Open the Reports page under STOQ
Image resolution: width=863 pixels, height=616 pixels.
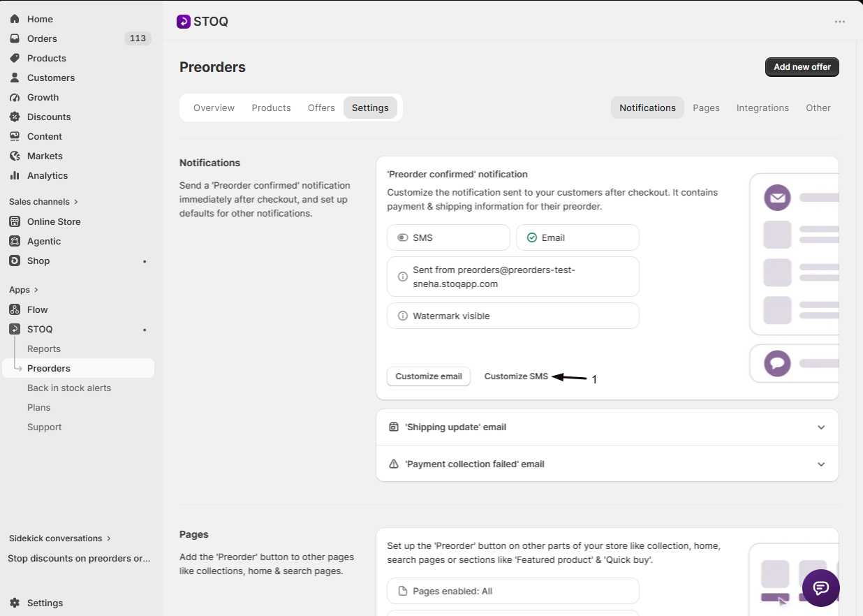(44, 349)
